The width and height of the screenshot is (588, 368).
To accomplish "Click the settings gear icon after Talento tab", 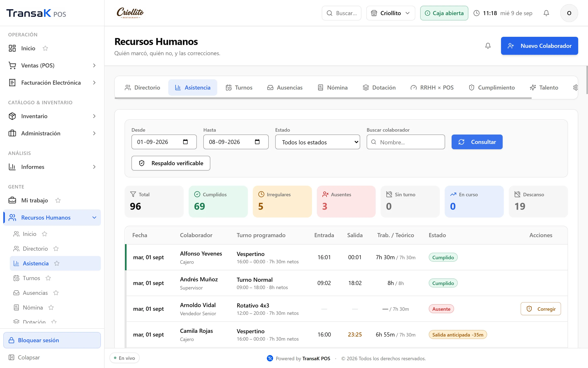I will [x=575, y=88].
